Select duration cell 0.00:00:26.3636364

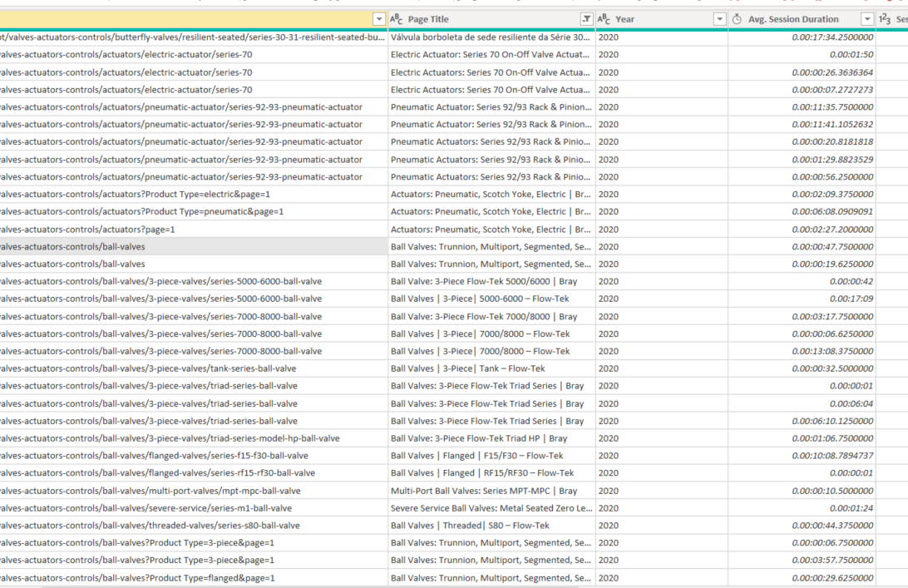coord(802,72)
